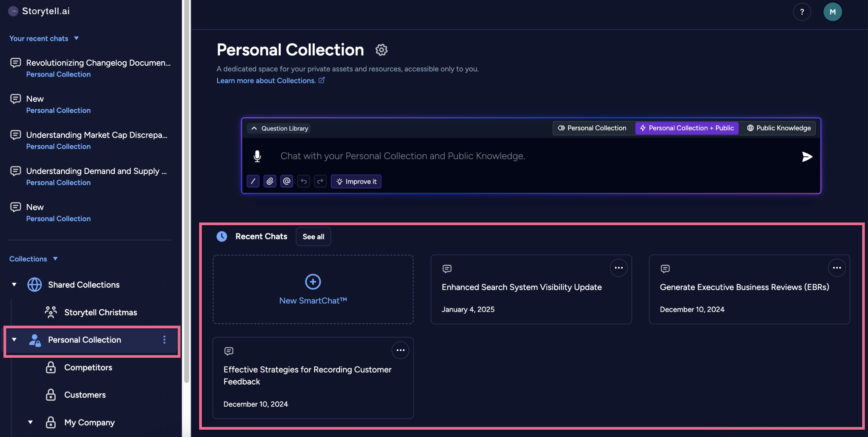
Task: Collapse the Shared Collections tree node
Action: (x=14, y=285)
